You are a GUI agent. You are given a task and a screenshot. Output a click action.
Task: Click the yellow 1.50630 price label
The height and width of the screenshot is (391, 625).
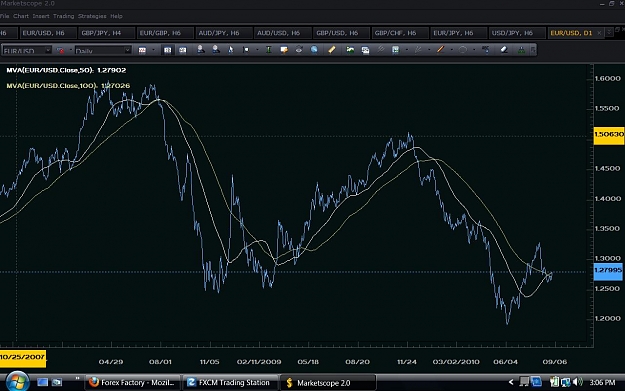click(609, 135)
